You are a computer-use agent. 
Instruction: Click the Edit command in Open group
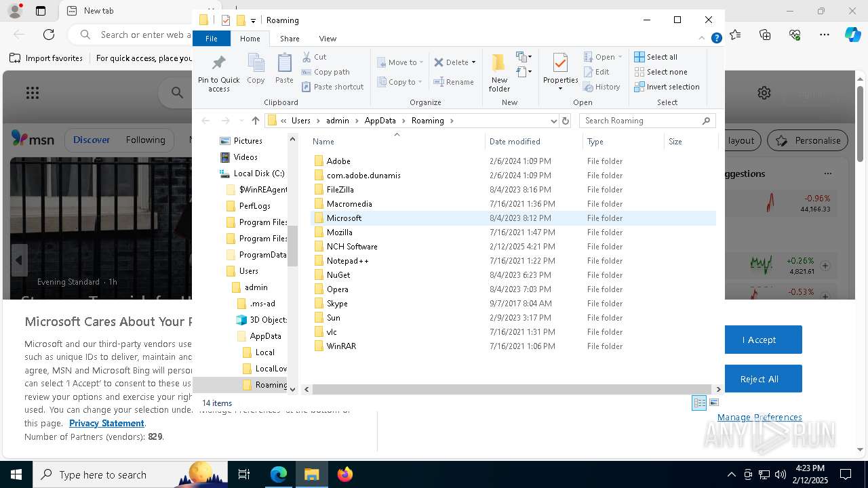[597, 72]
